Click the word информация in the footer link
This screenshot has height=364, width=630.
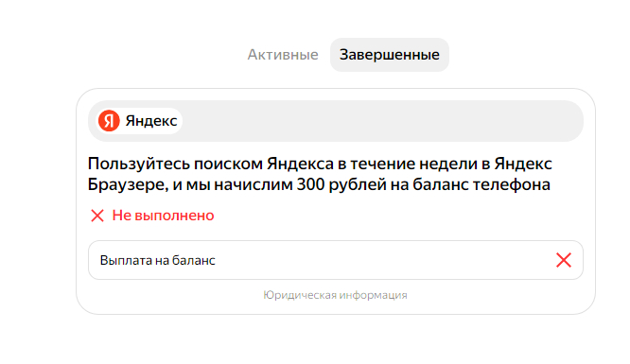pyautogui.click(x=374, y=295)
